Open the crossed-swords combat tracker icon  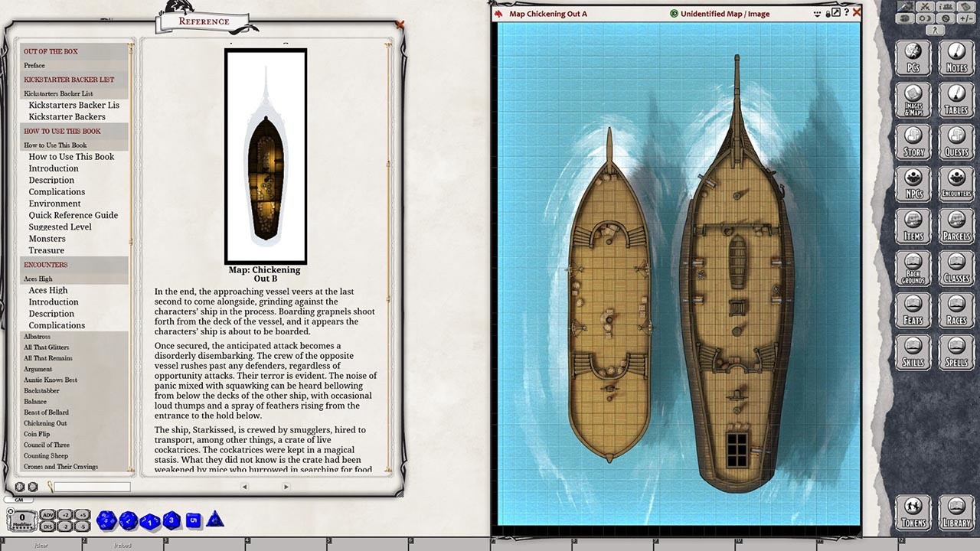point(925,7)
